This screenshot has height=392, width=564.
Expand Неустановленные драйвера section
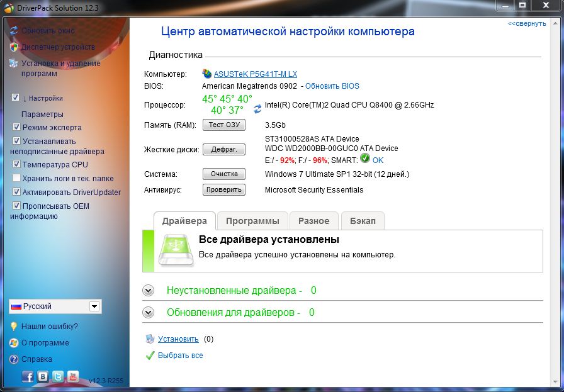point(148,290)
